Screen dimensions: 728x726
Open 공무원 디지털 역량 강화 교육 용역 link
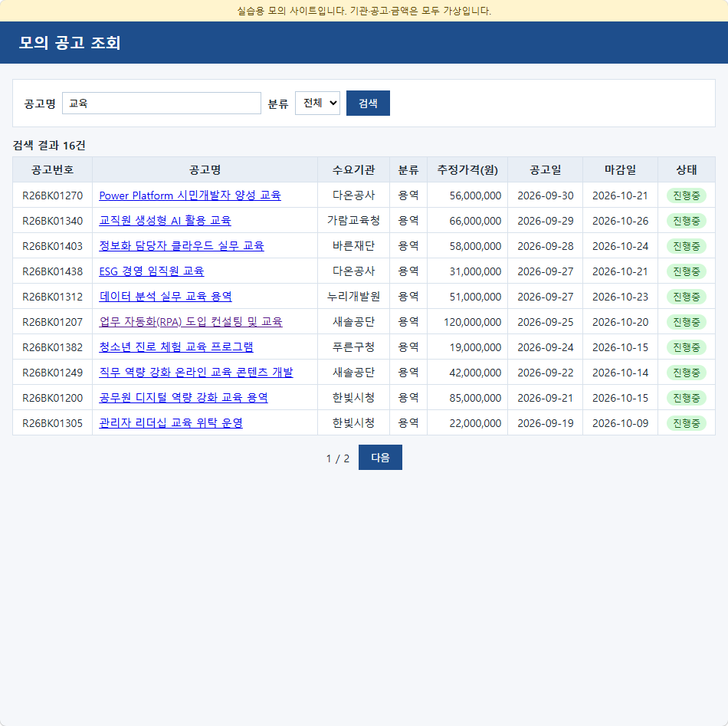(183, 398)
